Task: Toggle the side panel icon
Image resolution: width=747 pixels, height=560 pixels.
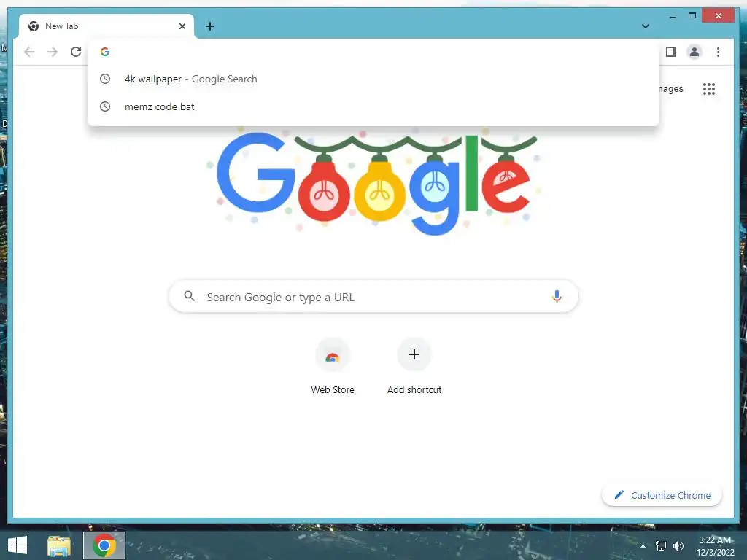Action: tap(671, 52)
